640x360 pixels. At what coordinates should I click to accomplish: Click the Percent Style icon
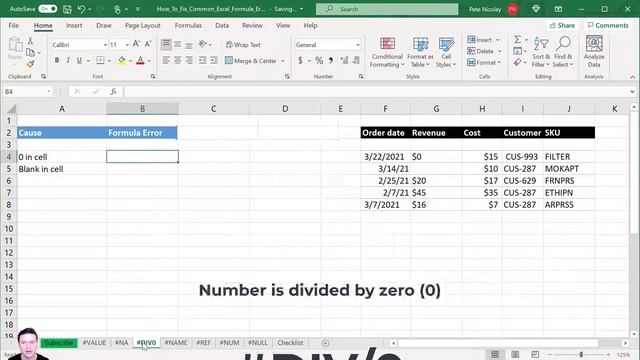[x=319, y=60]
